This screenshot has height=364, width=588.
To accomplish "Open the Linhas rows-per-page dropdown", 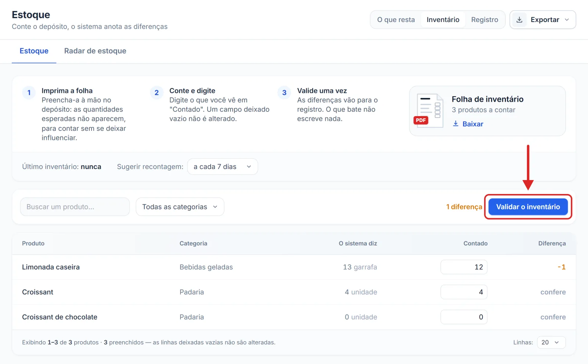I will click(551, 342).
